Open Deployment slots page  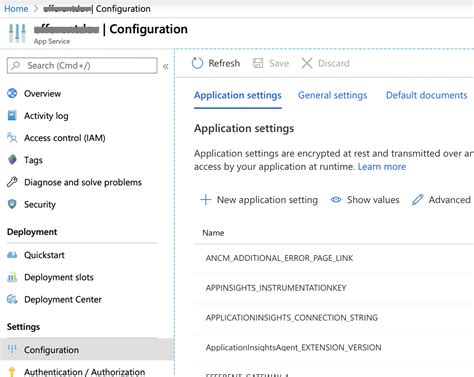point(59,277)
